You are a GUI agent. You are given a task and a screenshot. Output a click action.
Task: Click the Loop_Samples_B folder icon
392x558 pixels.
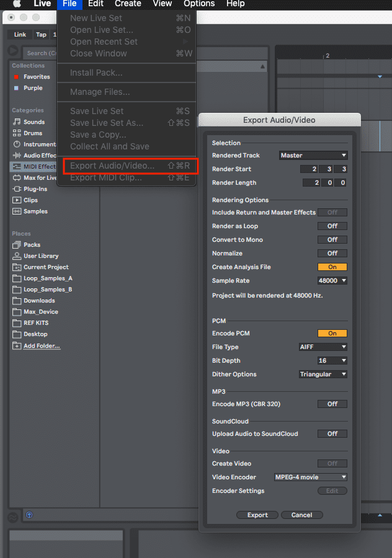(x=17, y=290)
